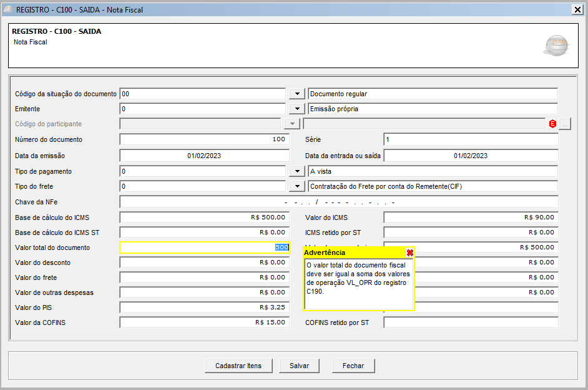Screen dimensions: 588x390
Task: Click the window title bar icon
Action: click(x=8, y=9)
